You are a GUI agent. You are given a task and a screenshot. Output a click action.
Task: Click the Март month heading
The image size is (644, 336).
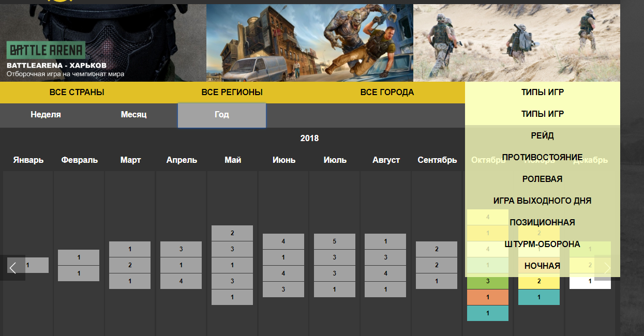(130, 160)
